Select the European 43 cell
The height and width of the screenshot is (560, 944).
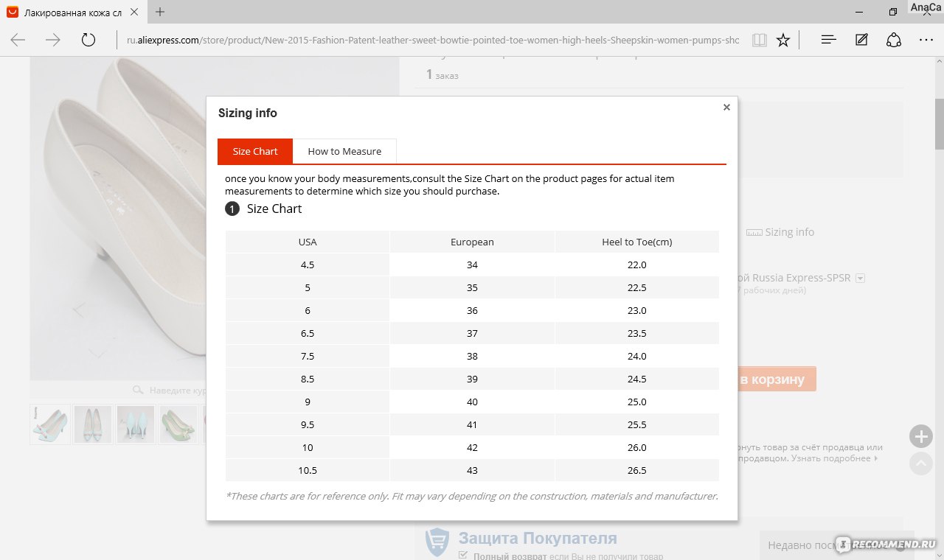click(472, 470)
